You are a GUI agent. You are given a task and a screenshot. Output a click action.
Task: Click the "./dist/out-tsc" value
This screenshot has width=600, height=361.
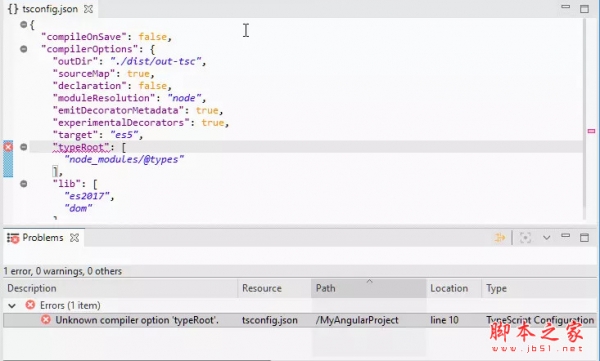click(x=156, y=61)
